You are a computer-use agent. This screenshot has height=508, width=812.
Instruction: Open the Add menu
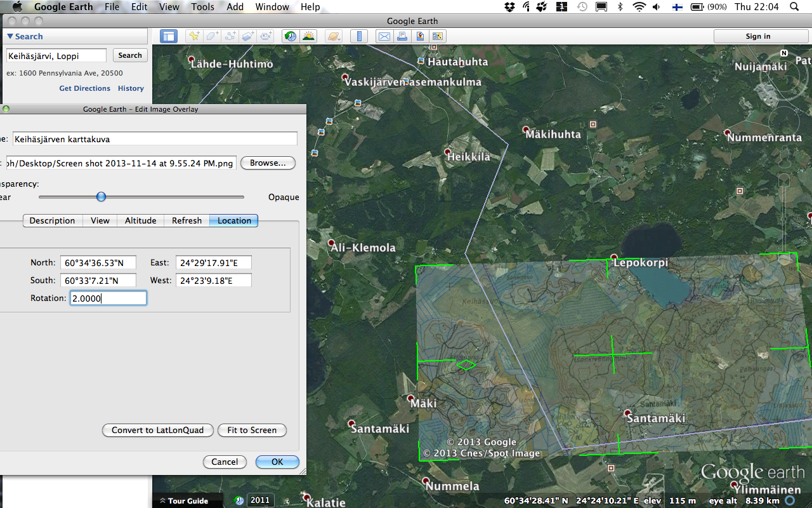235,7
